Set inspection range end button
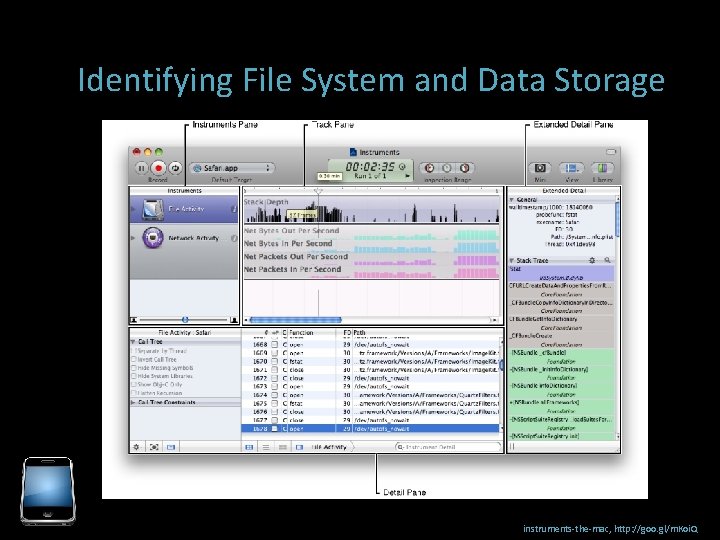Screen dimensions: 720x540 pyautogui.click(x=465, y=168)
